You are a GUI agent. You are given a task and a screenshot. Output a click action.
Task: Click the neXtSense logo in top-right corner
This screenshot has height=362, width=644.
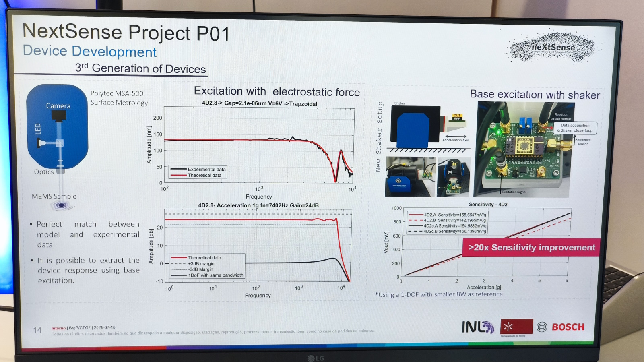pyautogui.click(x=553, y=48)
